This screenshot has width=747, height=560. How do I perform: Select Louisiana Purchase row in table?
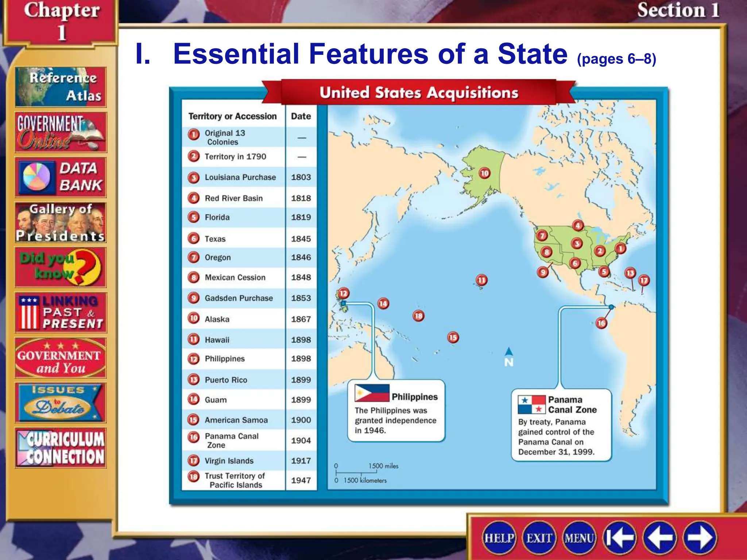[x=240, y=178]
